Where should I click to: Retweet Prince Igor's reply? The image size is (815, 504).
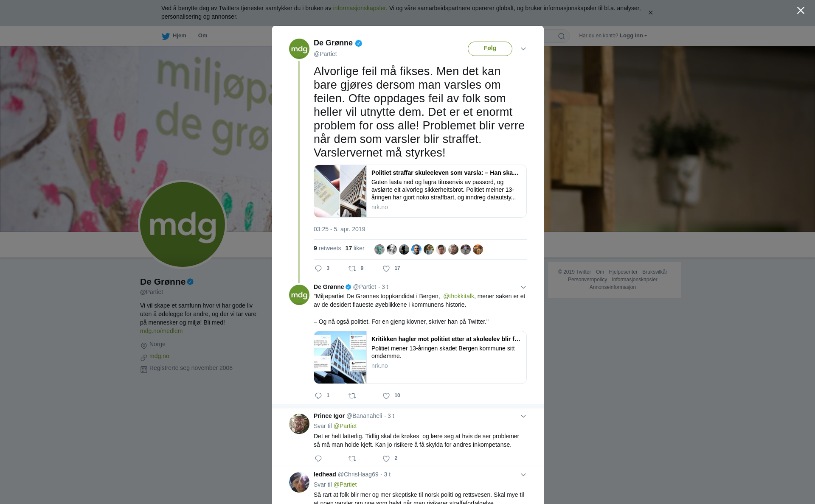pos(352,459)
